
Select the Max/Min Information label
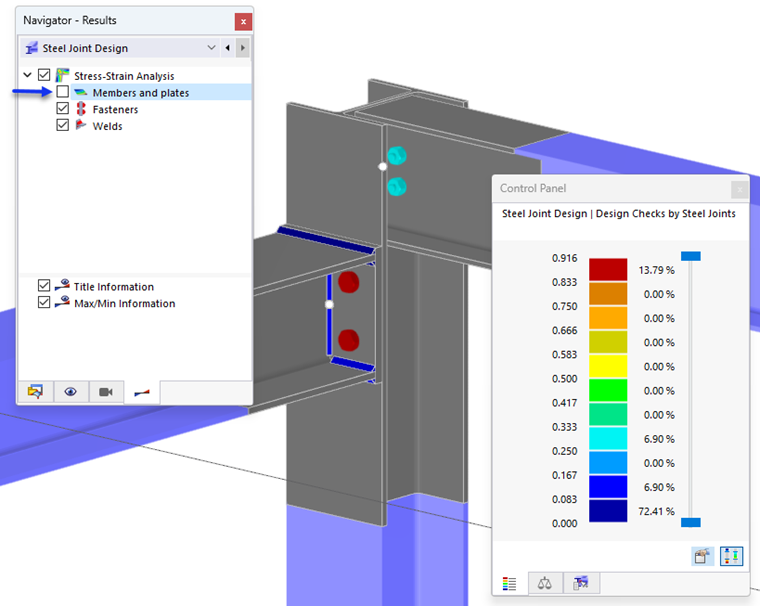[x=125, y=303]
